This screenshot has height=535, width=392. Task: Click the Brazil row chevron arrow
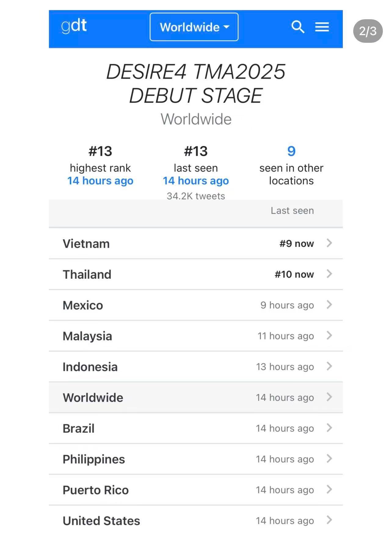tap(329, 428)
